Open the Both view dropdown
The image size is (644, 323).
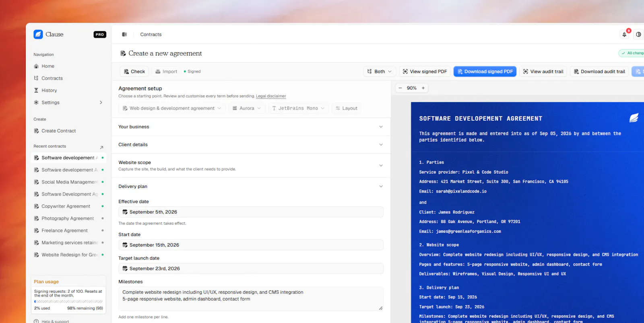click(x=380, y=72)
